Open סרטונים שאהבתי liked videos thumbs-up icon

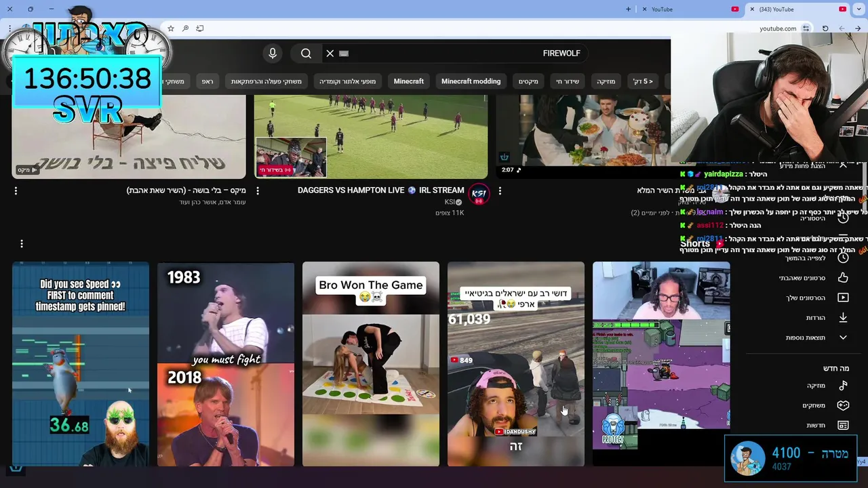click(843, 278)
